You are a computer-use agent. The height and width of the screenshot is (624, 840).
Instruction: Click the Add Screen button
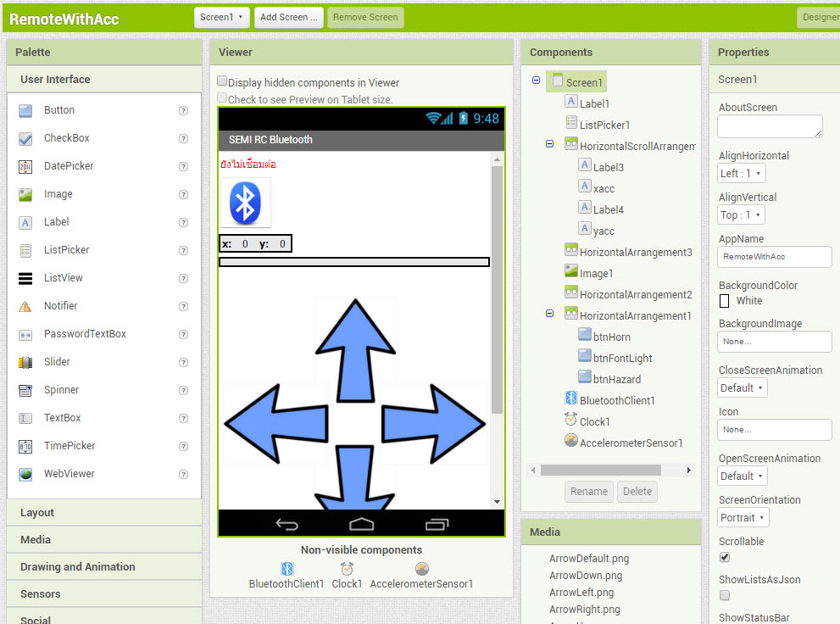[288, 17]
